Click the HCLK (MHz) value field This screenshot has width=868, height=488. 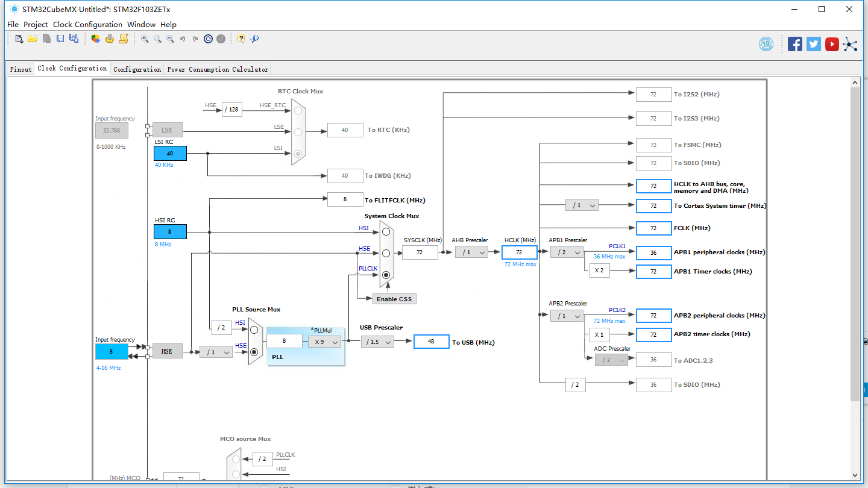point(519,252)
